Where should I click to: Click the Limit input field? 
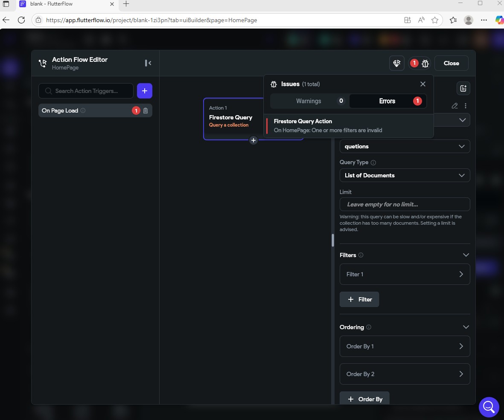pyautogui.click(x=405, y=204)
